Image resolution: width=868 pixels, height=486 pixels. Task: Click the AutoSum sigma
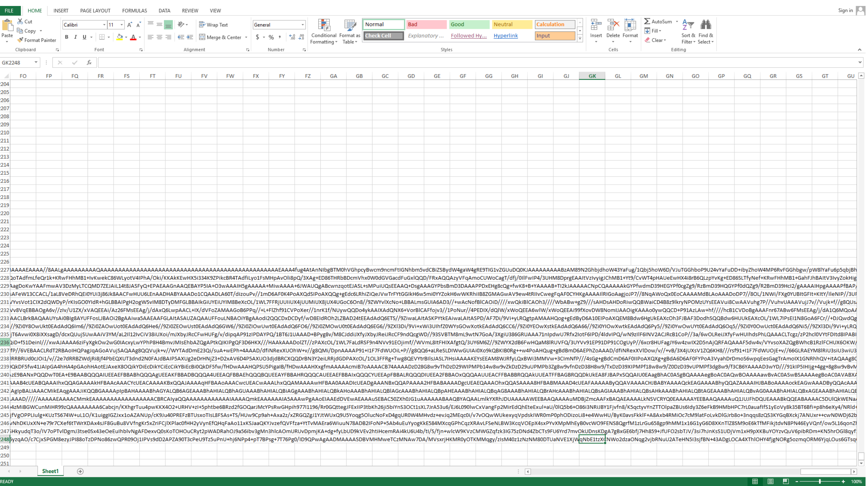[x=647, y=21]
